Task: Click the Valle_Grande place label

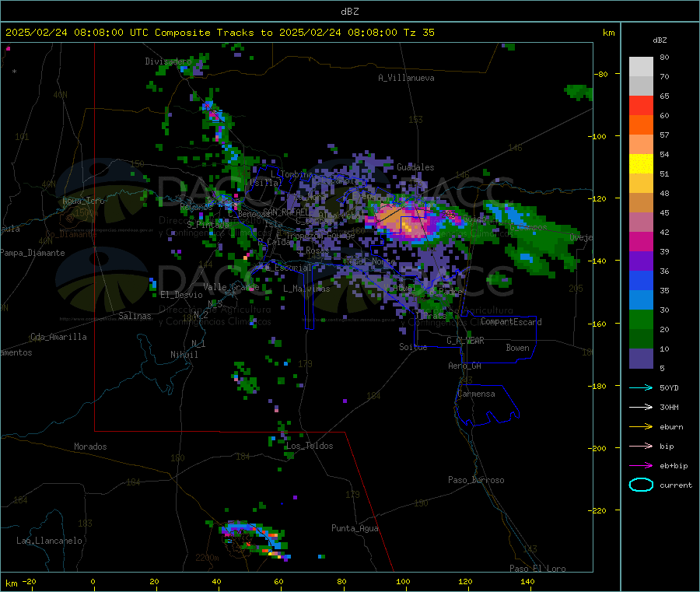Action: point(231,286)
